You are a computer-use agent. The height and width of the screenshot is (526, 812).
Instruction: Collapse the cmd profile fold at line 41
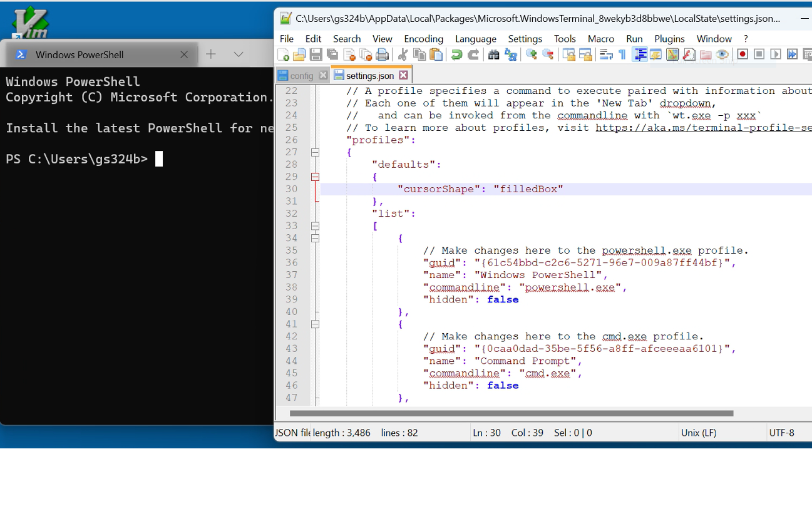point(315,324)
